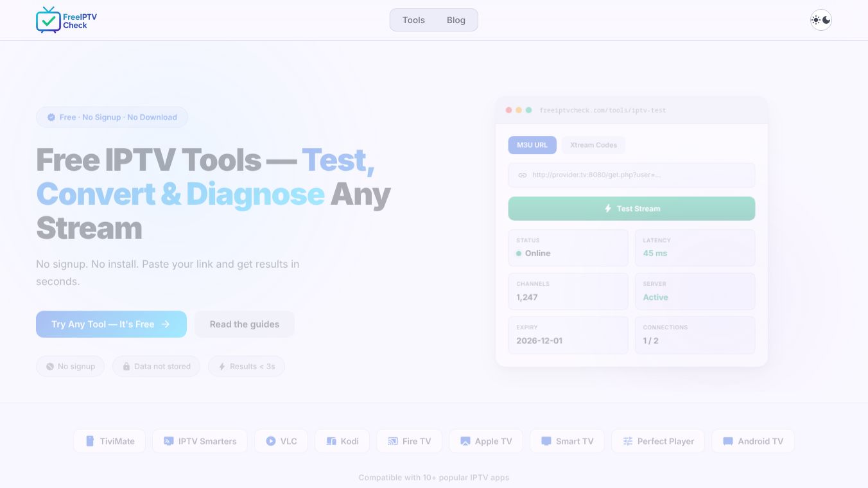Click the yellow window dot in mockup
The image size is (868, 488).
click(x=519, y=110)
